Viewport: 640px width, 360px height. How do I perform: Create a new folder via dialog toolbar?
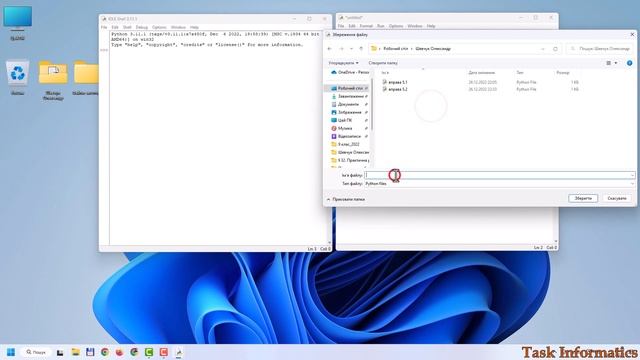(x=383, y=63)
